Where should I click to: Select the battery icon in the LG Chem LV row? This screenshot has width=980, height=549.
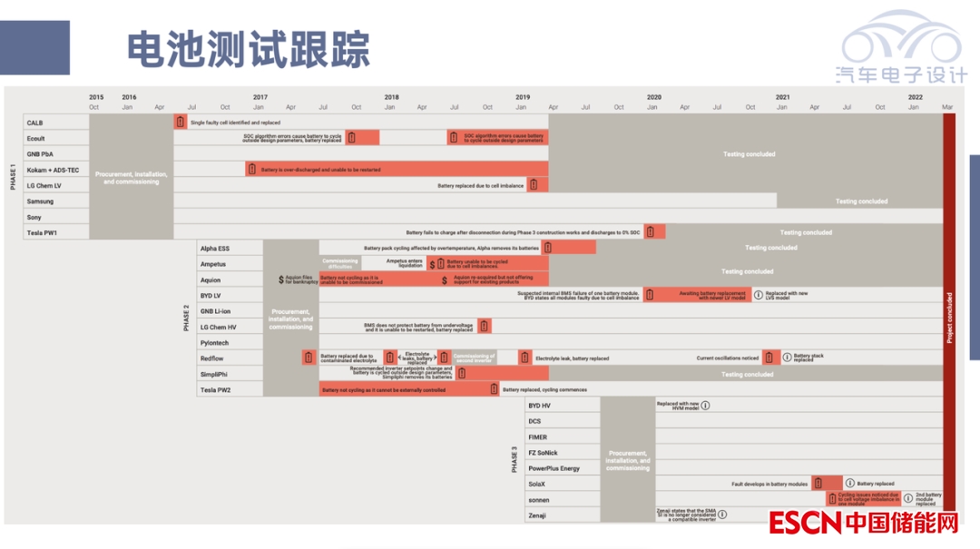(x=534, y=185)
